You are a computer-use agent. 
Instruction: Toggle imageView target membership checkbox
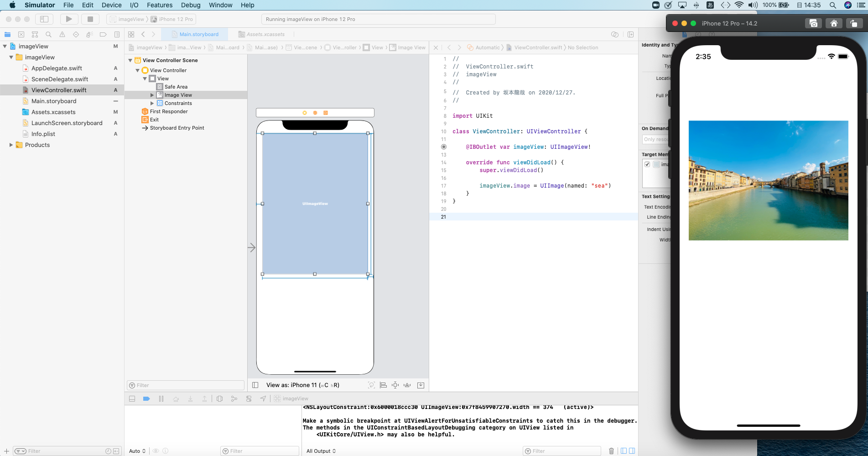[x=647, y=164]
